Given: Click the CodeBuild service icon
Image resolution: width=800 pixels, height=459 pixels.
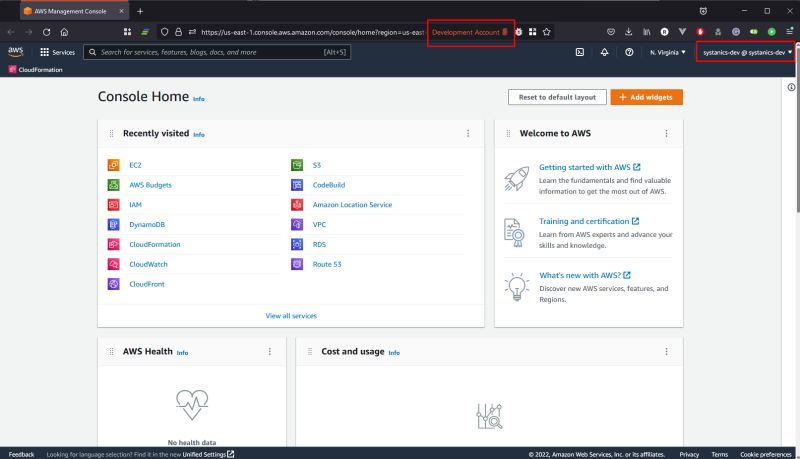Looking at the screenshot, I should 297,185.
